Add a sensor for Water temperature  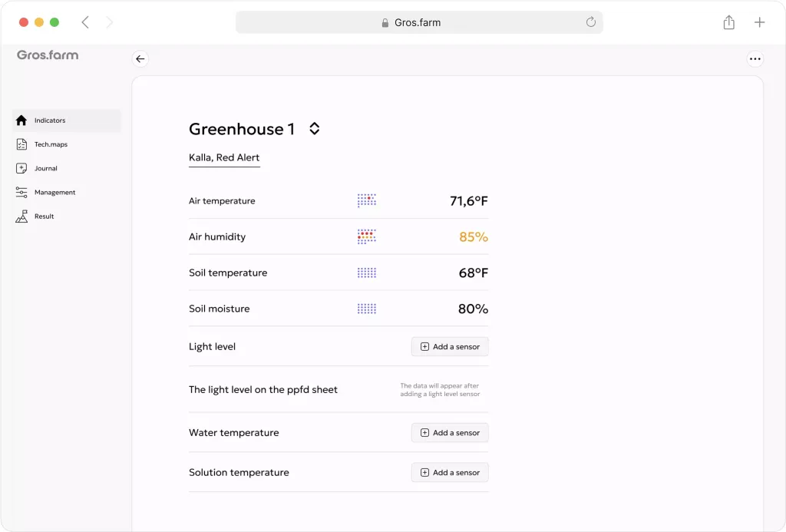click(x=450, y=433)
